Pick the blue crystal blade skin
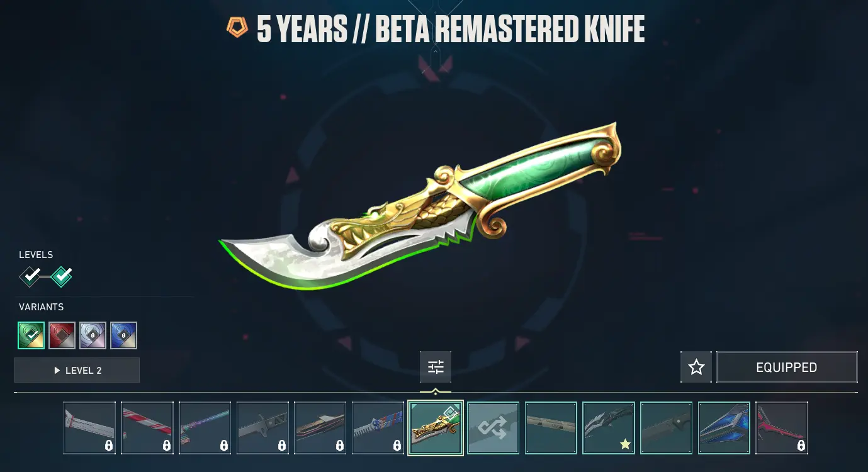Viewport: 868px width, 472px height. (x=724, y=428)
